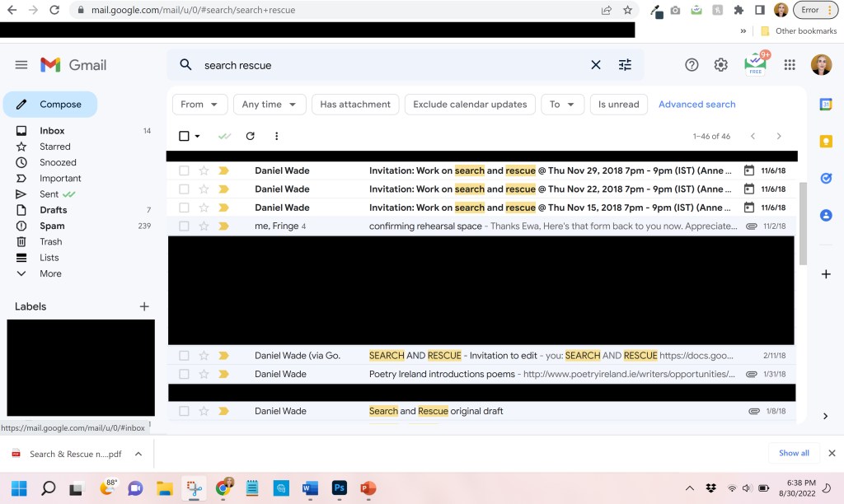The width and height of the screenshot is (844, 504).
Task: Click the Support help question mark icon
Action: 692,65
